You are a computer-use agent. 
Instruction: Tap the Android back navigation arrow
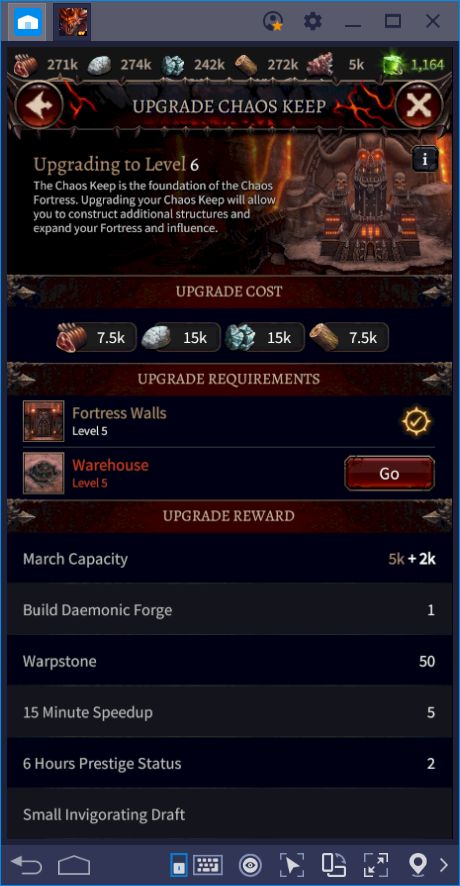click(27, 865)
